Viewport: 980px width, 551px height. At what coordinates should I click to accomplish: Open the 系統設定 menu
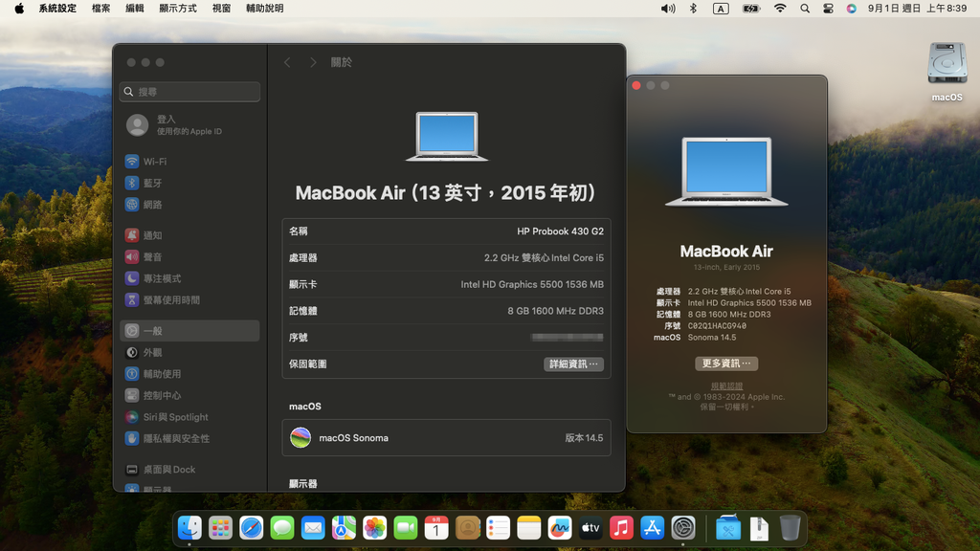[57, 8]
